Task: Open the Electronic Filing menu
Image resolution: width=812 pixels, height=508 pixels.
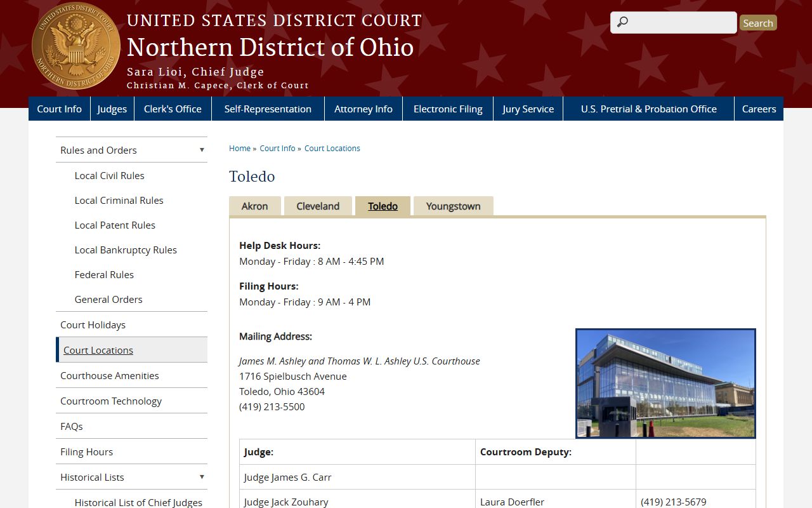Action: [448, 109]
